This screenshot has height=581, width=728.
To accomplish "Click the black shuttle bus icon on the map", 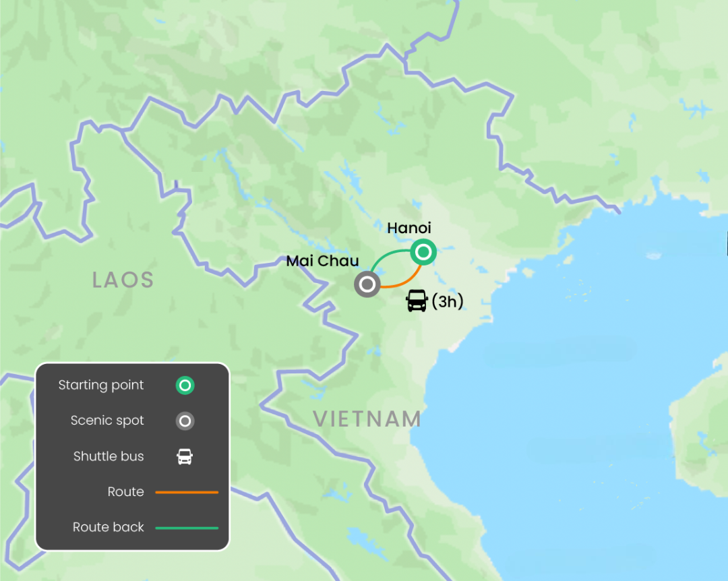I will [x=417, y=301].
